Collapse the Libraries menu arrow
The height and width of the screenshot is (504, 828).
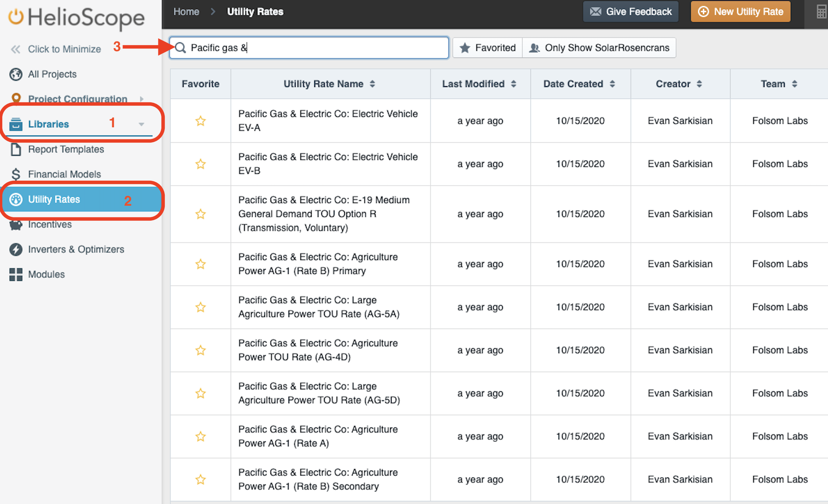click(x=141, y=124)
